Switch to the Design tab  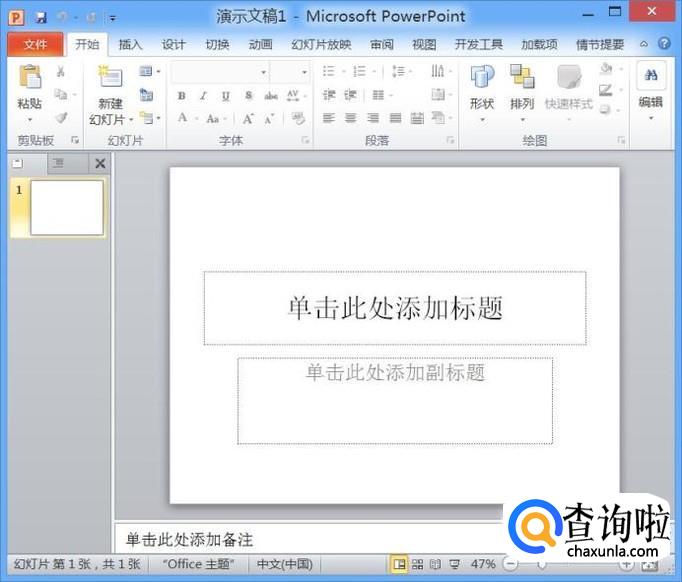(x=173, y=44)
